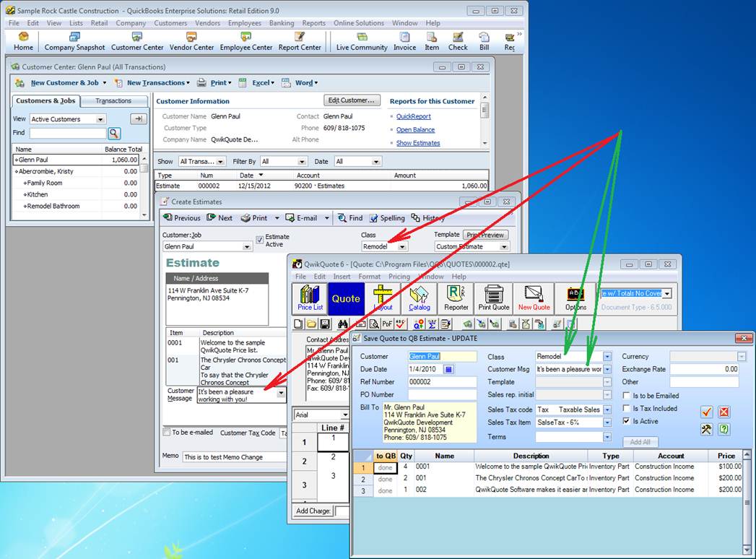The width and height of the screenshot is (756, 559).
Task: Open Company Snapshot from QuickBooks toolbar
Action: tap(74, 41)
